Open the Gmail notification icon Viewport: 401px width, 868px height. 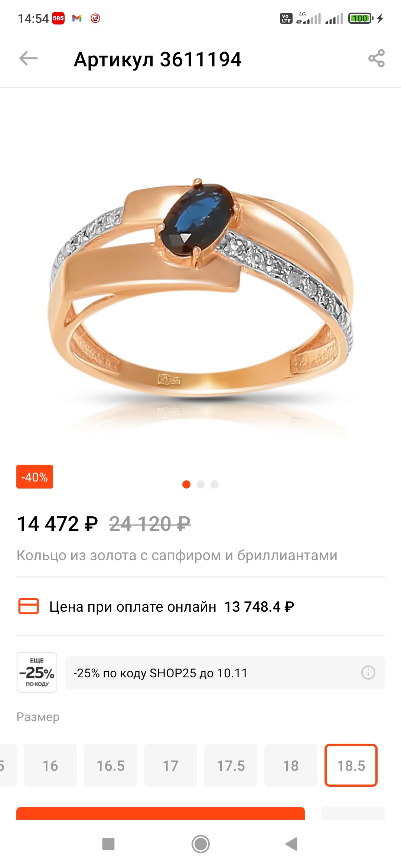77,18
